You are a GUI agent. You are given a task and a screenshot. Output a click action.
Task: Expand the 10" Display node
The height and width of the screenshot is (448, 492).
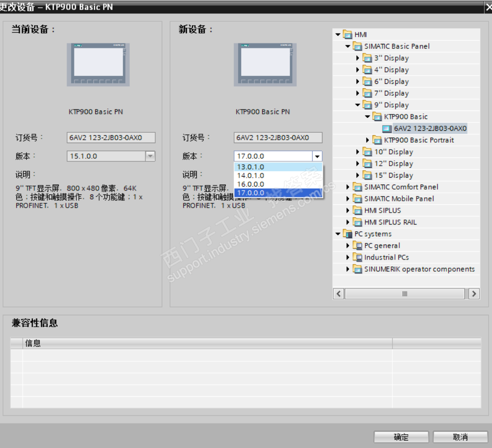(x=358, y=152)
